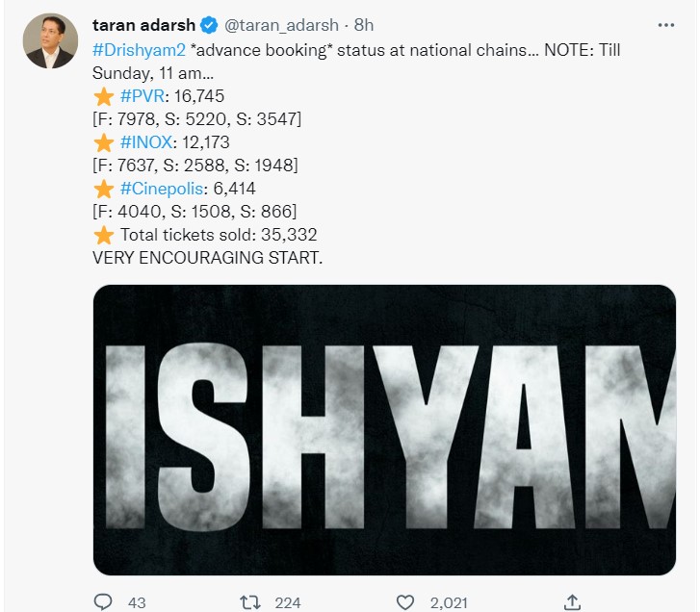The image size is (700, 612).
Task: Click the reply speech bubble icon
Action: (x=103, y=602)
